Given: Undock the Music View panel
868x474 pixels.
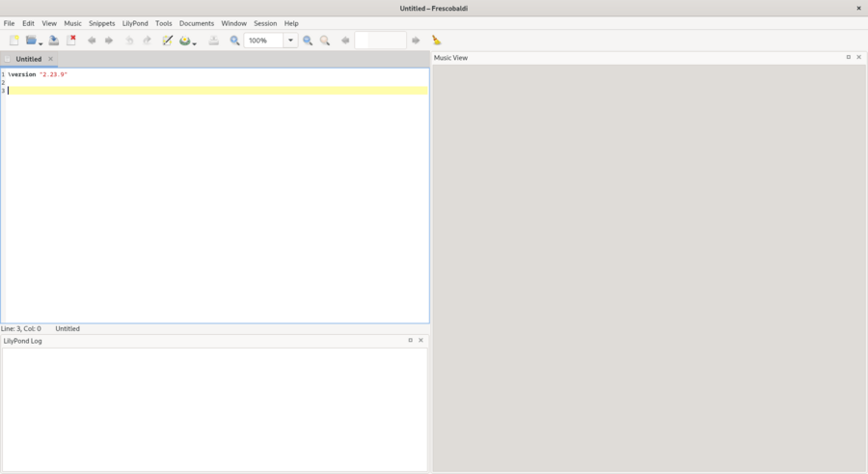Looking at the screenshot, I should click(849, 57).
